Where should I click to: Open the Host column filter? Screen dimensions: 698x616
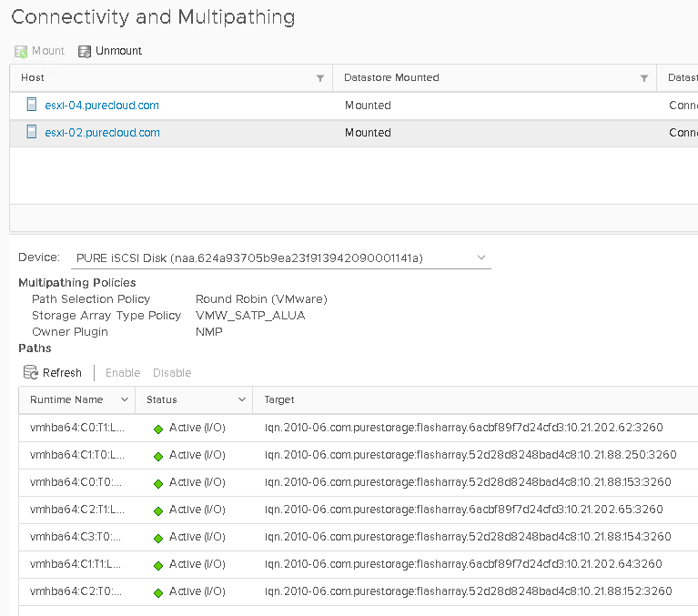coord(320,78)
